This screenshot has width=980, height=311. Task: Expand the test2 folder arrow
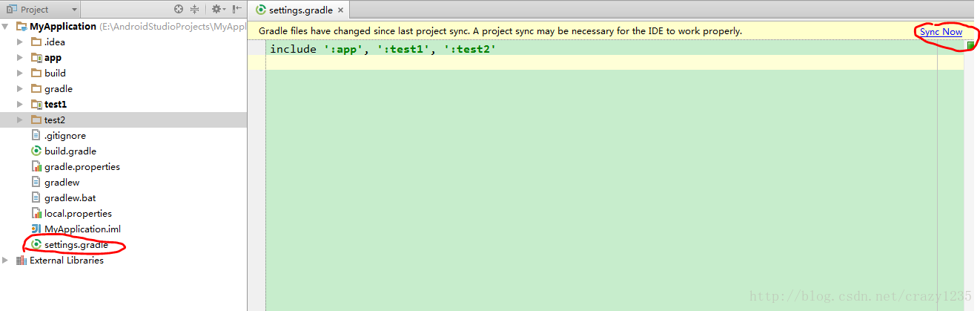pos(20,120)
